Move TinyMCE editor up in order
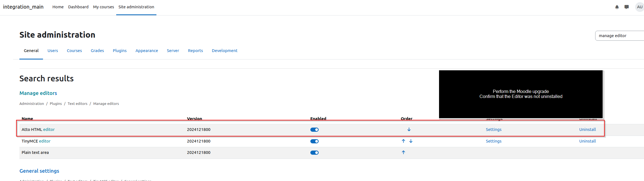 tap(403, 141)
